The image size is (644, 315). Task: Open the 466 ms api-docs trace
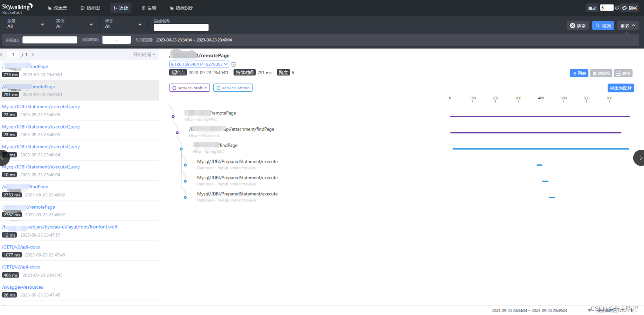point(79,271)
